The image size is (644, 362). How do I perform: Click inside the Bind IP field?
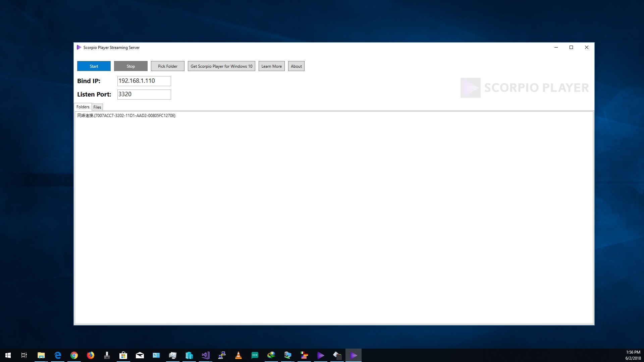pos(144,81)
